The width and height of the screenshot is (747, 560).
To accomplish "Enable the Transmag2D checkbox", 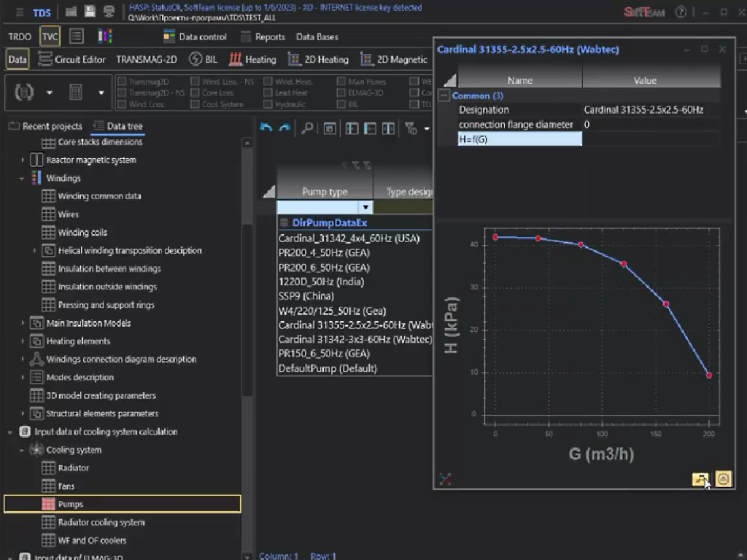I will click(x=122, y=82).
